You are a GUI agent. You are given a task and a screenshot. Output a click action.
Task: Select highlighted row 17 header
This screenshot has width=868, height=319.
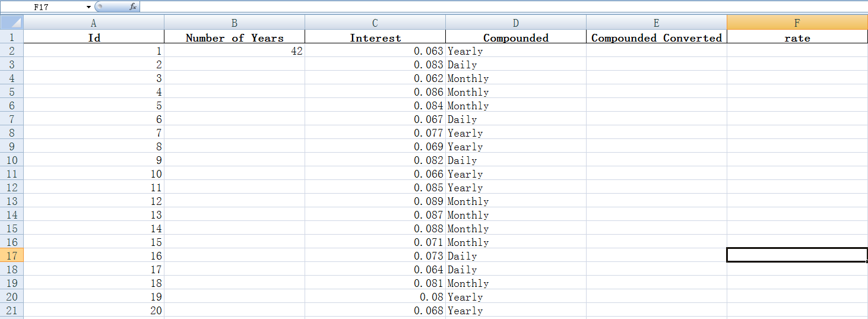12,255
